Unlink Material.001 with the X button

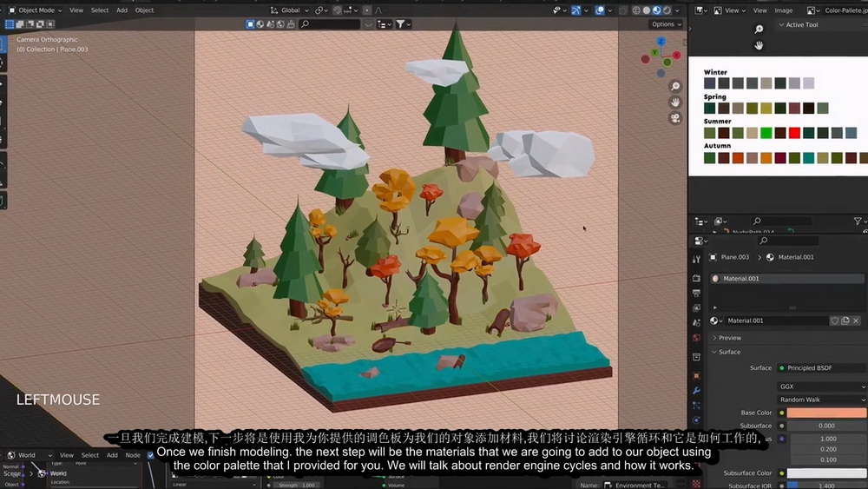coord(856,320)
